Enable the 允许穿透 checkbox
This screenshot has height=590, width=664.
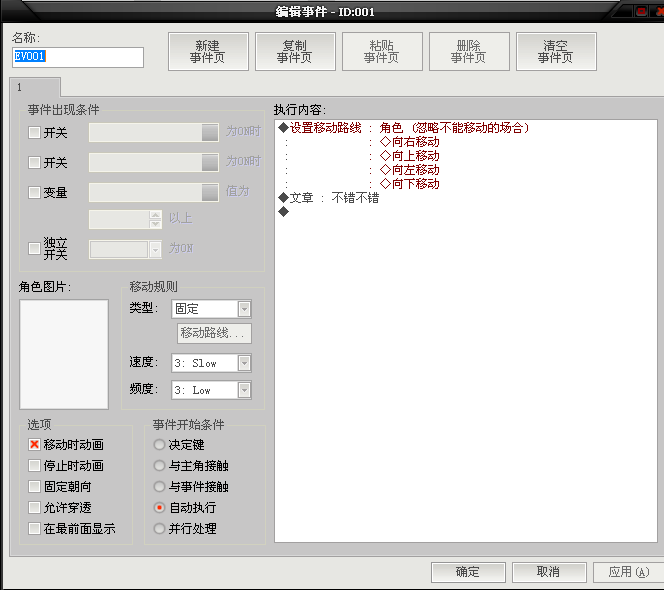pos(34,507)
